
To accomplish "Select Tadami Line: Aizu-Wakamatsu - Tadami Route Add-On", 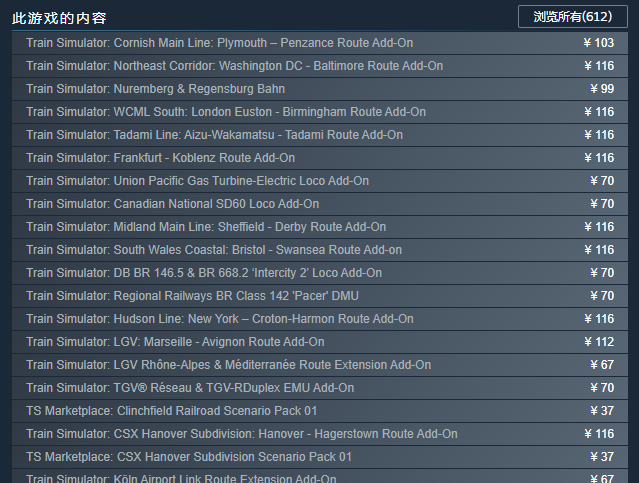I will (320, 135).
